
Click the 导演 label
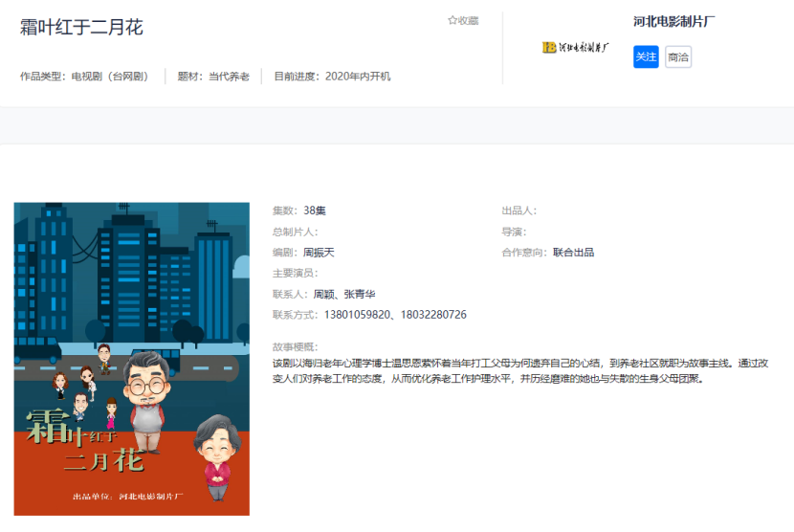(x=514, y=232)
